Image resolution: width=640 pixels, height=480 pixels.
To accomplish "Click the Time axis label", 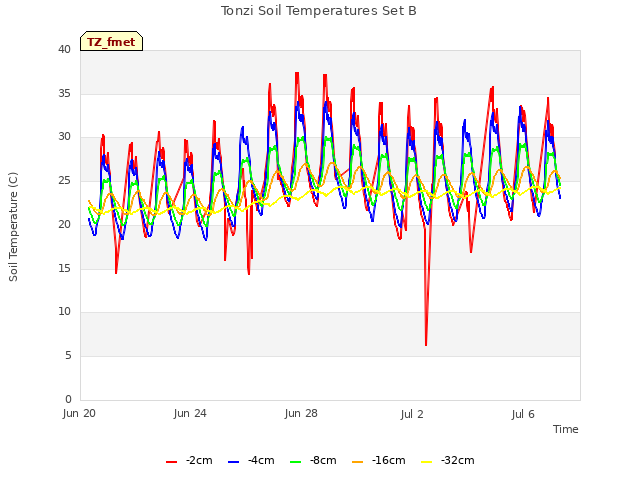I will (x=566, y=429).
